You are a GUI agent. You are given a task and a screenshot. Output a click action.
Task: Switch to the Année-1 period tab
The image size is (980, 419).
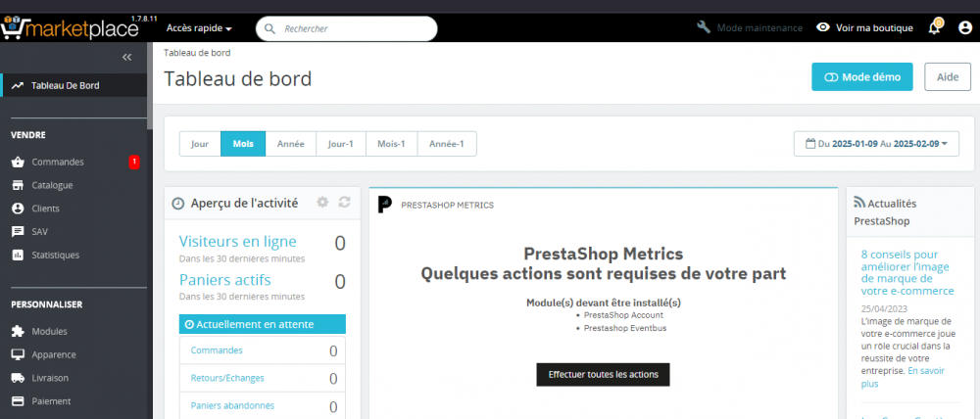click(x=446, y=144)
